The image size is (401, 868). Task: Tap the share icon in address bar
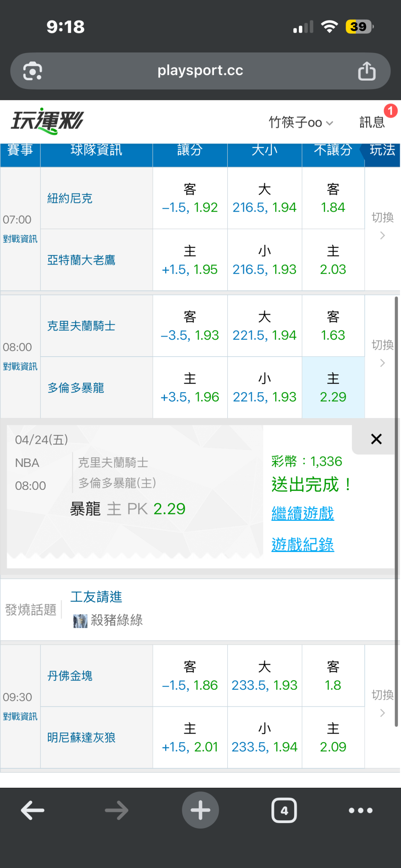[366, 71]
